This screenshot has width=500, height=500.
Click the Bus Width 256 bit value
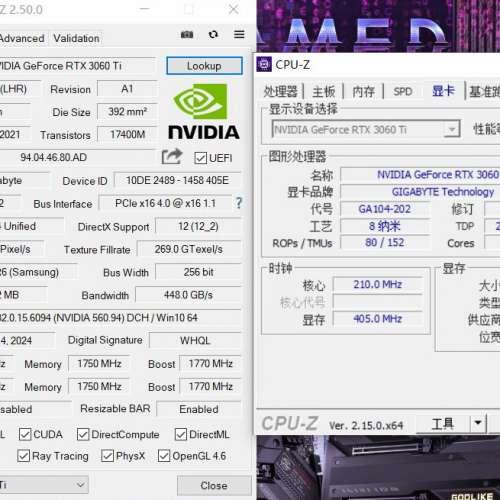pyautogui.click(x=198, y=272)
